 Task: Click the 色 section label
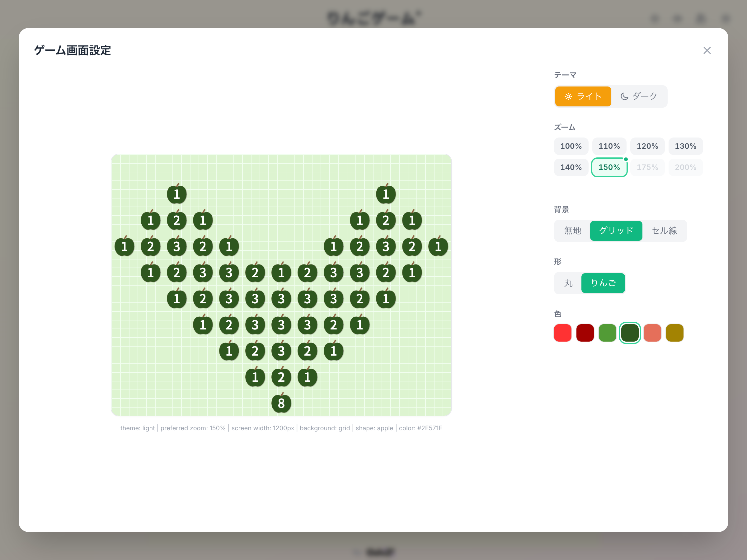tap(557, 314)
